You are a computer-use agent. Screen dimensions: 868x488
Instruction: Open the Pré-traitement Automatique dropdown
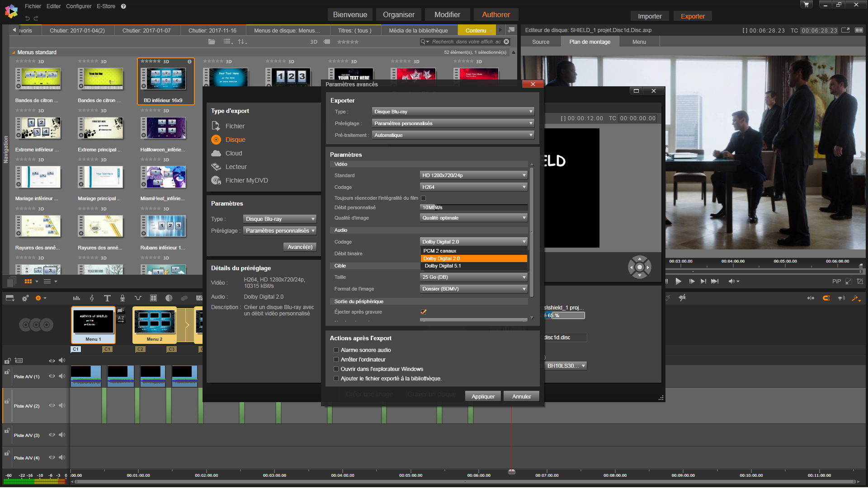(453, 135)
